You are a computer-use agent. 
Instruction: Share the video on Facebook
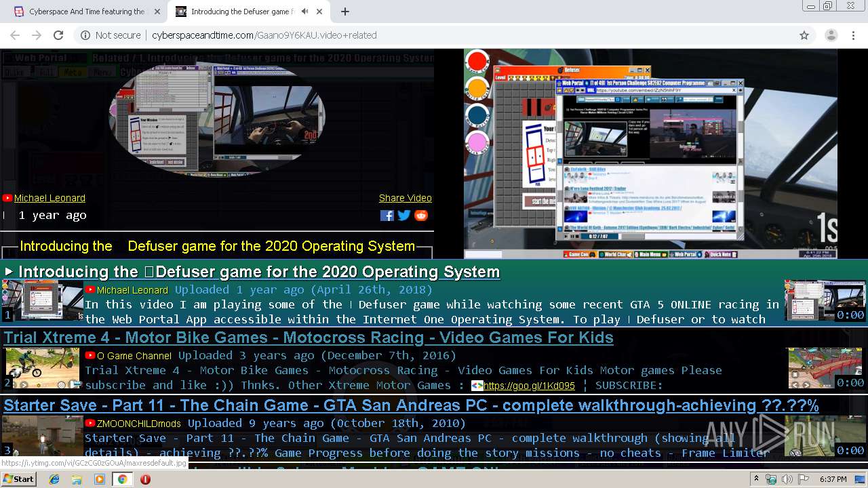tap(387, 216)
